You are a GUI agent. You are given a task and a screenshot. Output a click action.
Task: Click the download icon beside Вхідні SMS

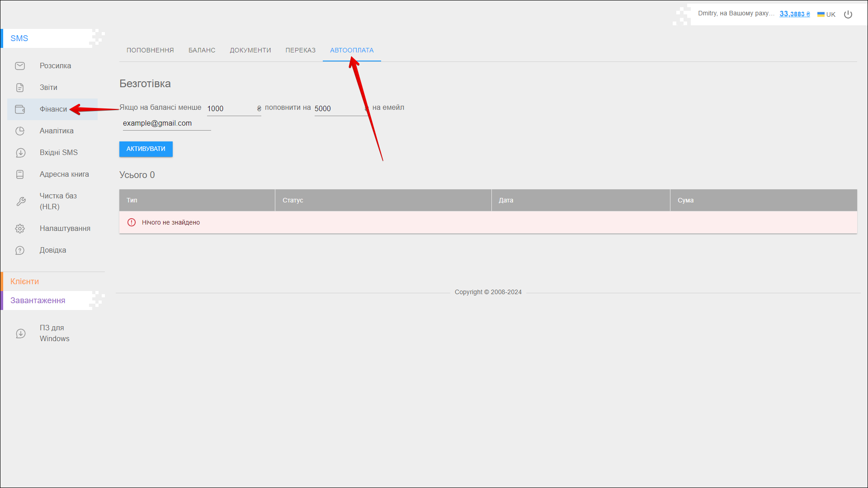coord(20,153)
